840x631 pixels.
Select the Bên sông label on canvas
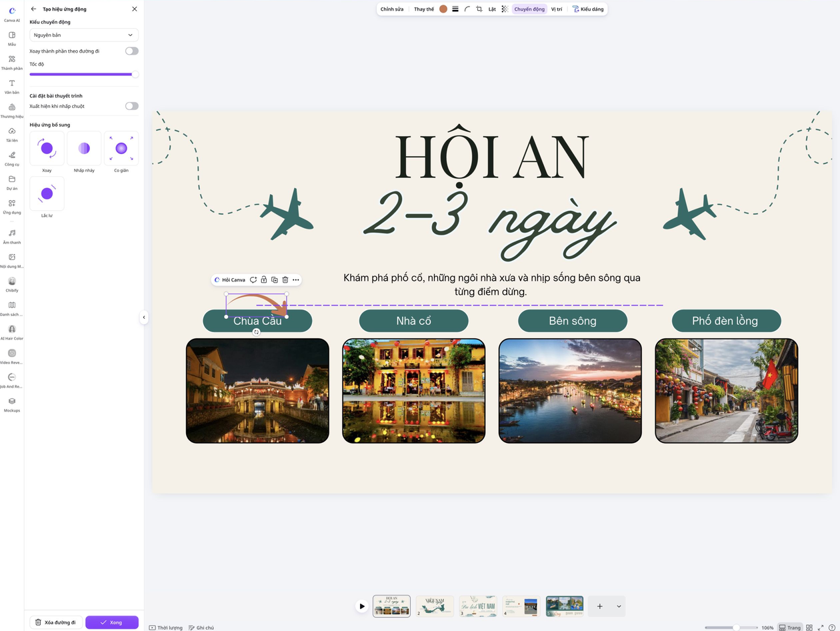pos(573,321)
